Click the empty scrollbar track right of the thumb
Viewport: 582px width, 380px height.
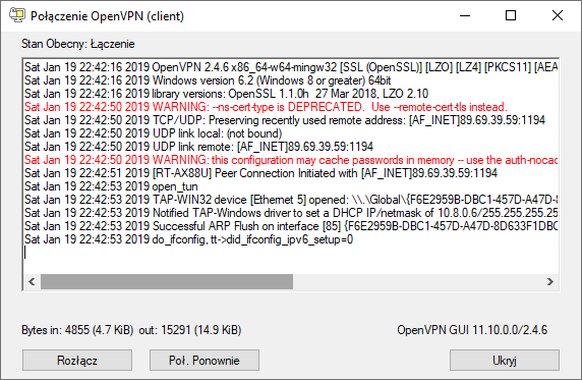click(x=418, y=282)
